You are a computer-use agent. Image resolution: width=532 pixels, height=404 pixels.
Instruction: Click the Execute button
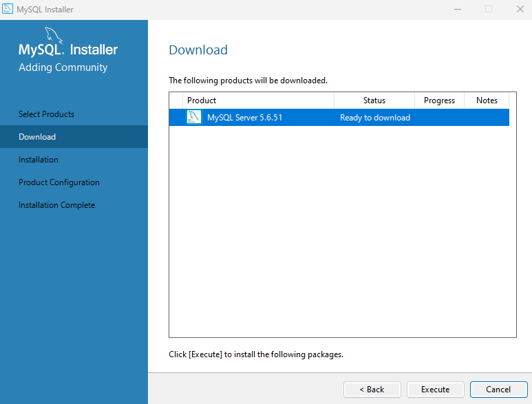[435, 389]
